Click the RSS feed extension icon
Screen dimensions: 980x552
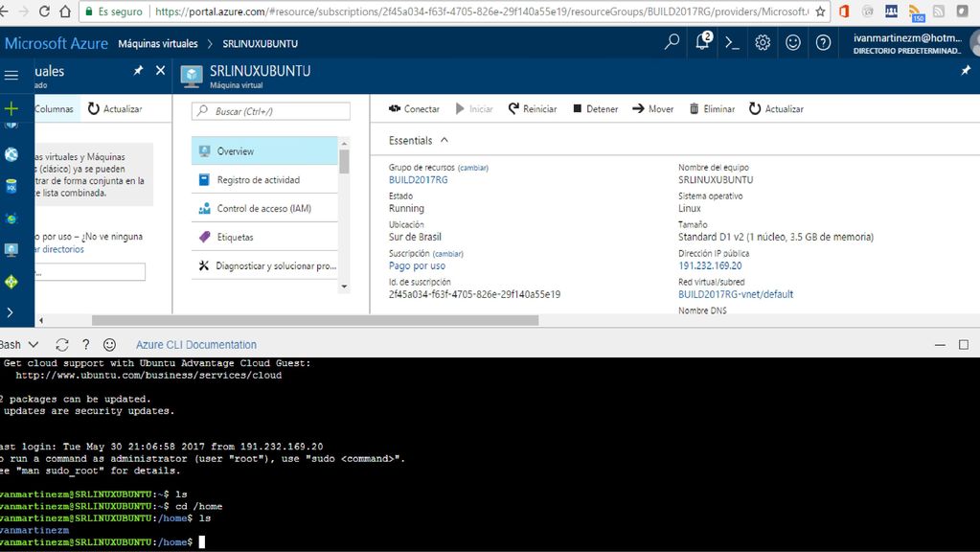click(x=916, y=11)
